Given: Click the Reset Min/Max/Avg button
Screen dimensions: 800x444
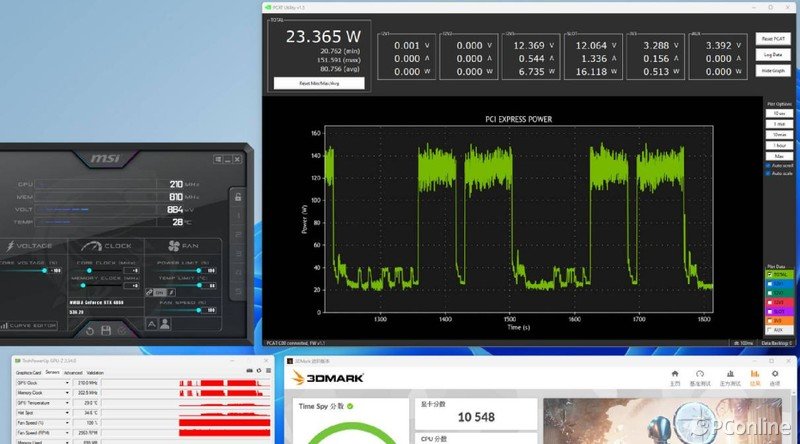Looking at the screenshot, I should (x=319, y=83).
